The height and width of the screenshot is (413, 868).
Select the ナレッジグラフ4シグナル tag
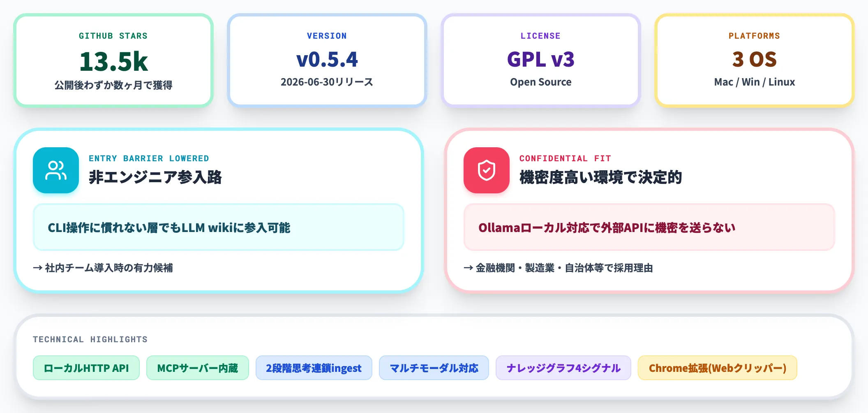563,368
